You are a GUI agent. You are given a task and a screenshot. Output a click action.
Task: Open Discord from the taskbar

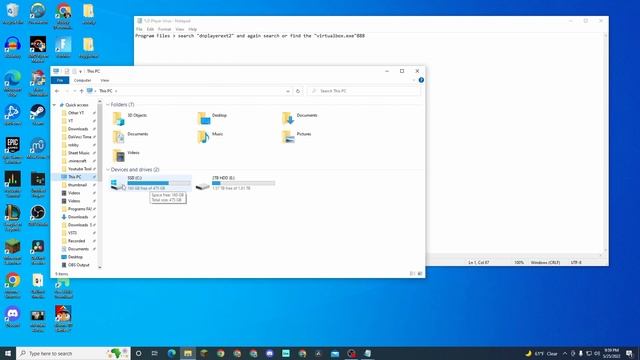point(270,353)
